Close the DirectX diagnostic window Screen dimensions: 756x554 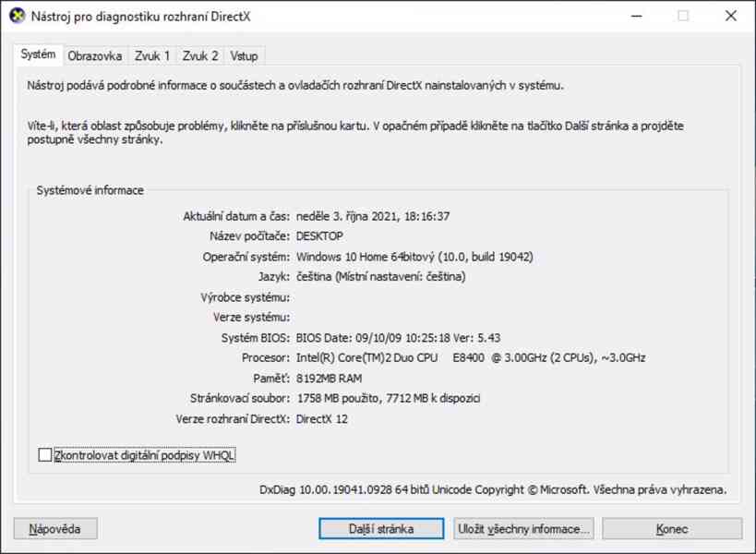pyautogui.click(x=731, y=16)
